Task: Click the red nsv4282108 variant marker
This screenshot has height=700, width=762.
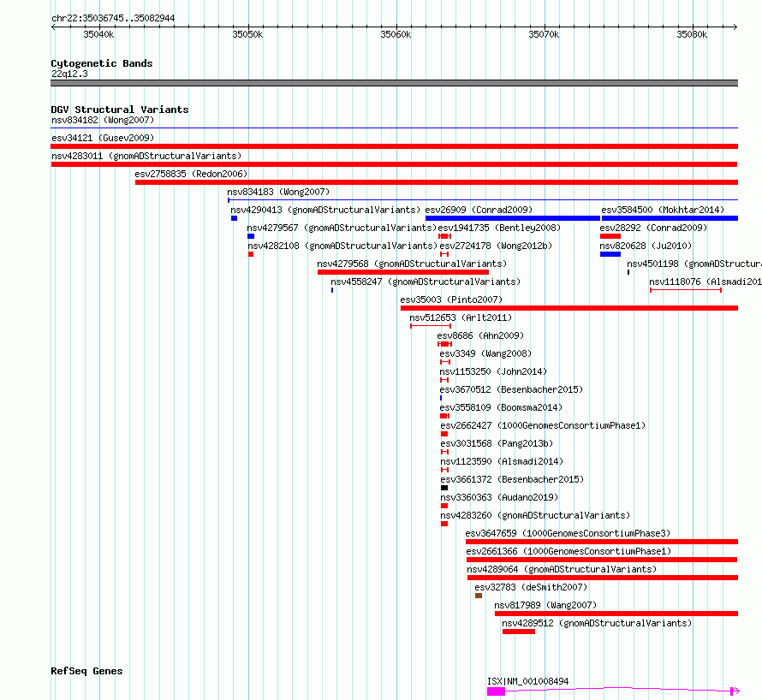Action: (x=251, y=254)
